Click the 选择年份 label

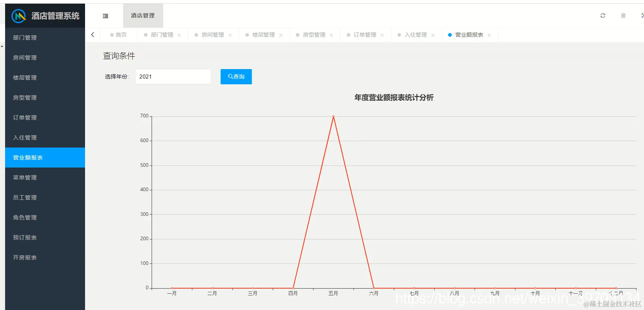pos(117,77)
